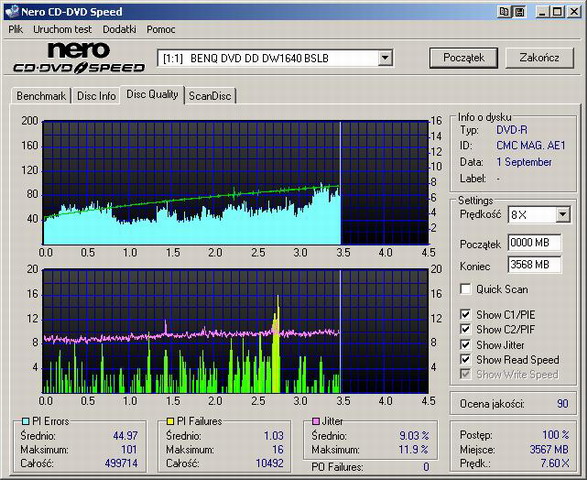Viewport: 587px width, 480px height.
Task: Click the yellow PI Failures color swatch
Action: coord(170,422)
